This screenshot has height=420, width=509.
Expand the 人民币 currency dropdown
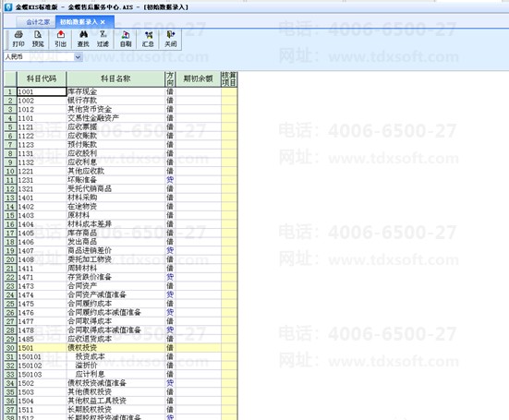(78, 57)
